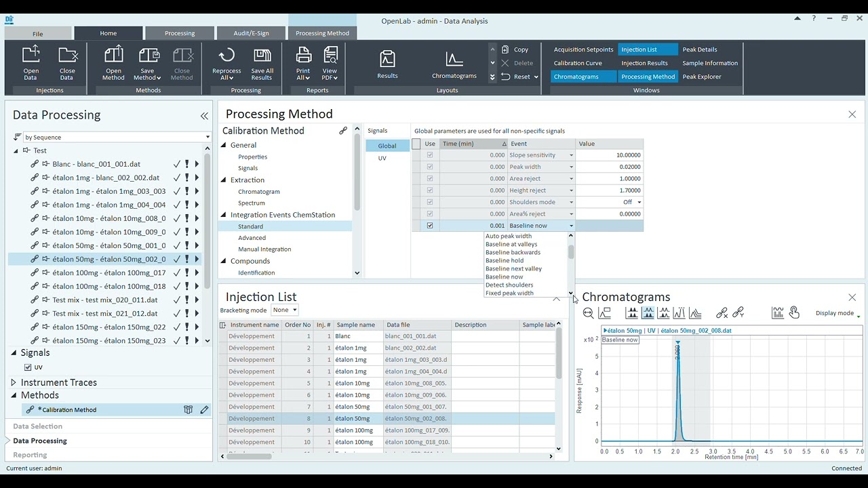This screenshot has height=488, width=868.
Task: Open Data in the Injections group
Action: [31, 63]
